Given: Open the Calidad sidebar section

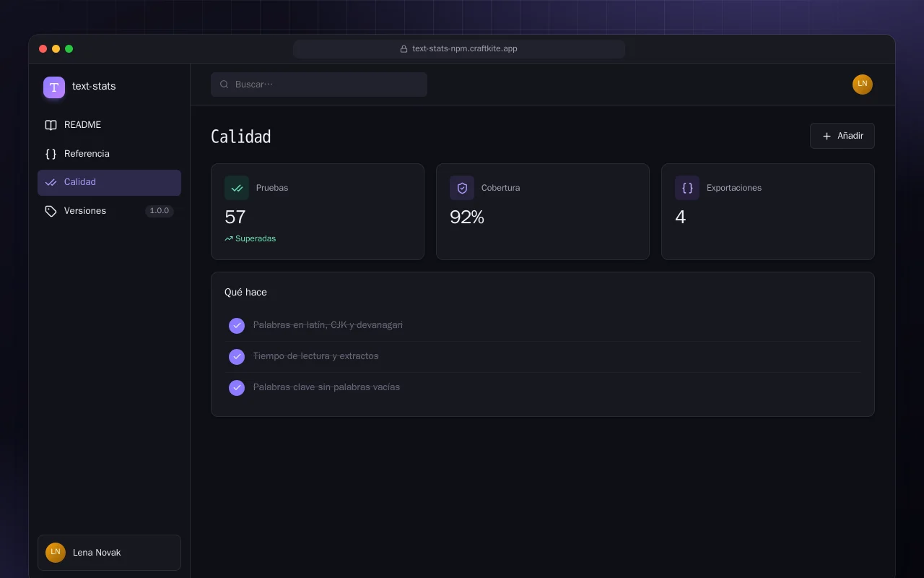Looking at the screenshot, I should [109, 183].
